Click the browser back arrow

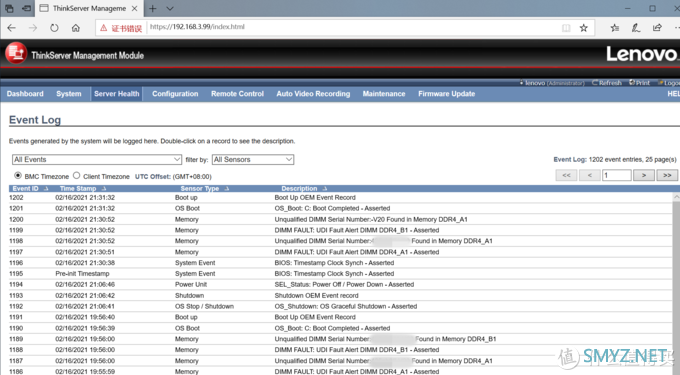point(12,28)
